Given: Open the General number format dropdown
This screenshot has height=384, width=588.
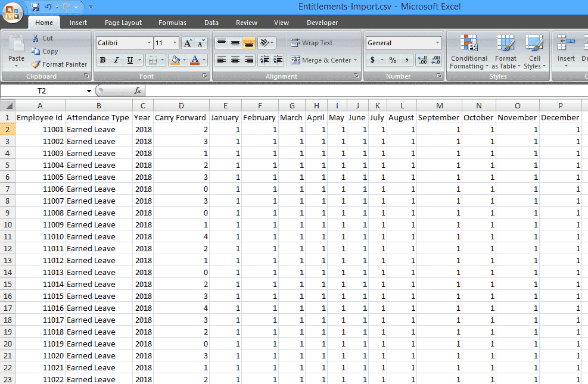Looking at the screenshot, I should pyautogui.click(x=438, y=42).
